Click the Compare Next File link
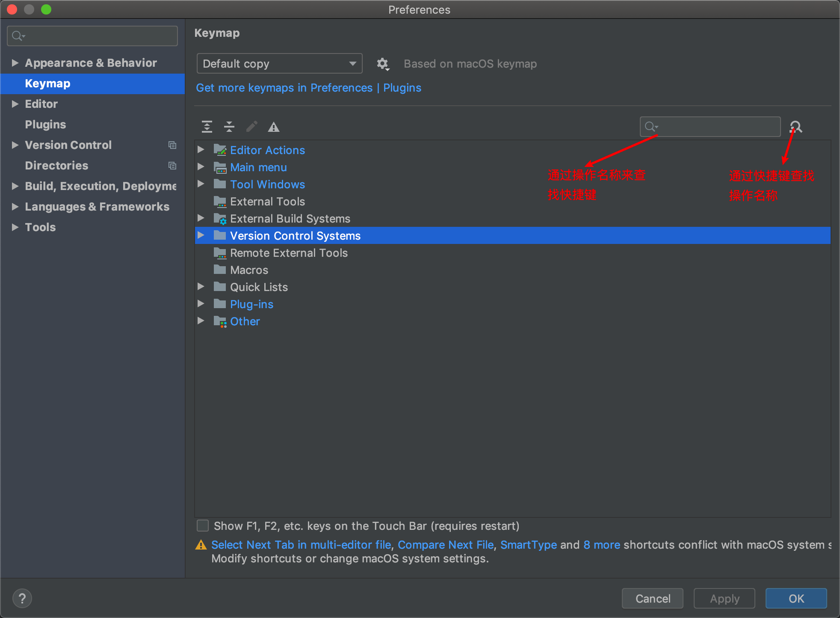Viewport: 840px width, 618px height. [446, 545]
